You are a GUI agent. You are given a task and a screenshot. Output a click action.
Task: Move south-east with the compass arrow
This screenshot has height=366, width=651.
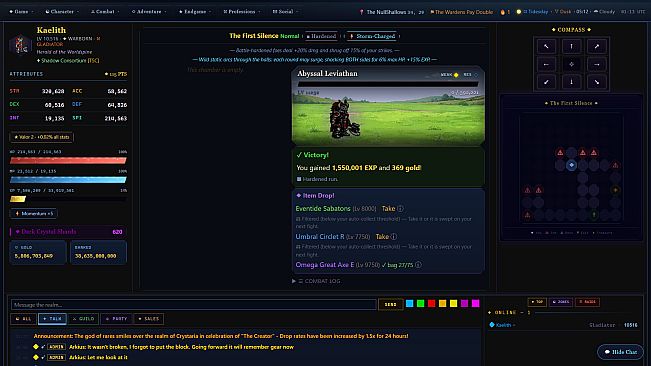pyautogui.click(x=597, y=82)
